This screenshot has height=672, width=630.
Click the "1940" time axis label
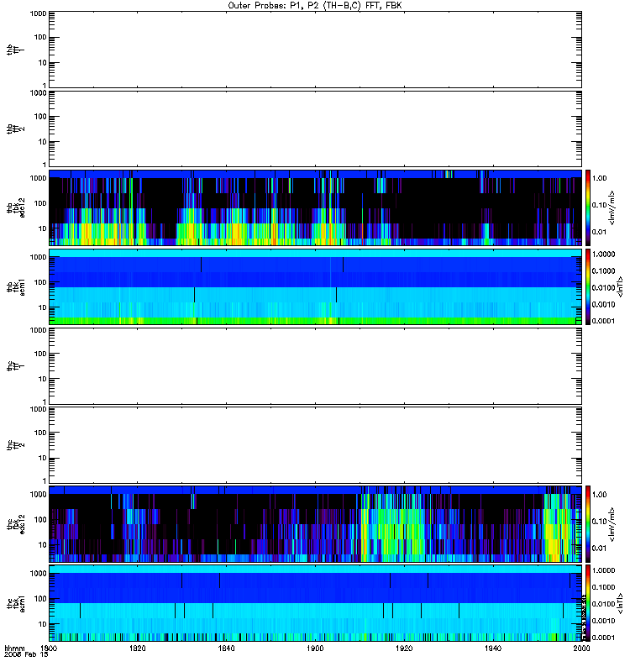493,648
